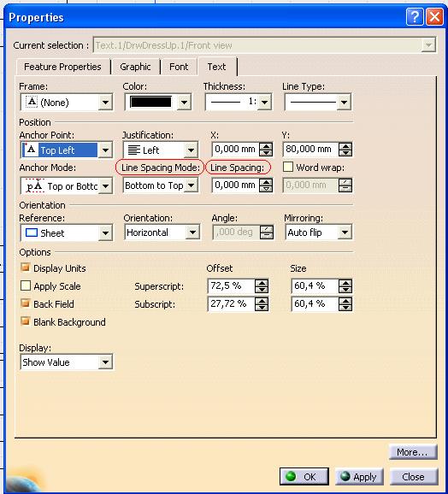The width and height of the screenshot is (448, 494).
Task: Click the Apply button
Action: coord(359,476)
